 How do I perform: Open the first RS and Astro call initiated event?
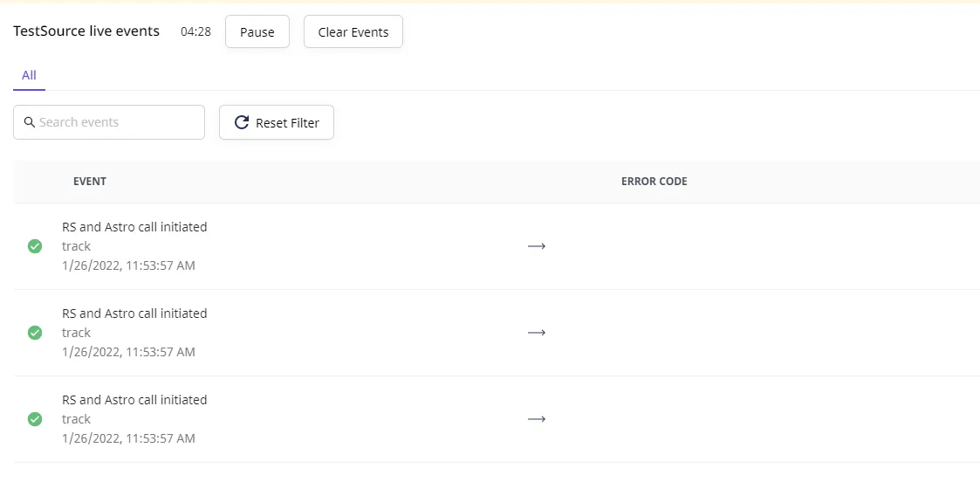coord(134,227)
